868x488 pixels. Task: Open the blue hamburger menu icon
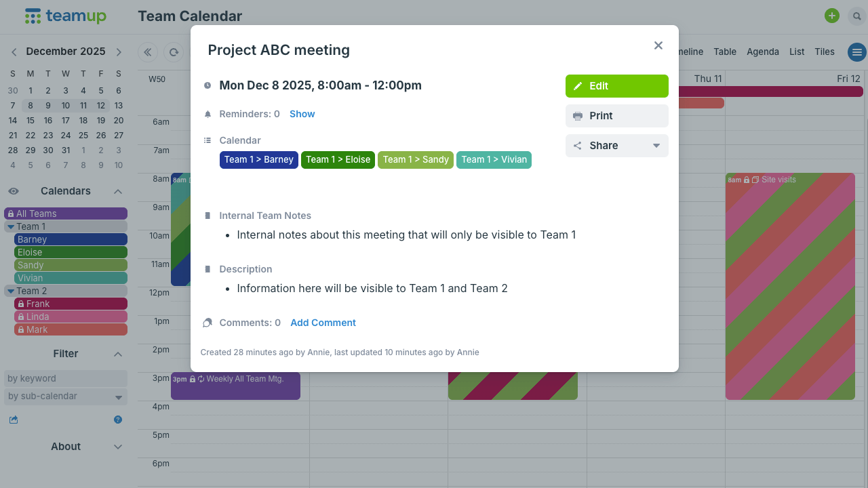point(857,52)
